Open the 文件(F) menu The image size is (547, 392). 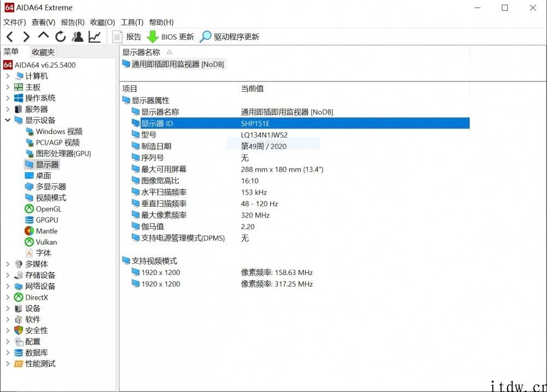pyautogui.click(x=15, y=22)
